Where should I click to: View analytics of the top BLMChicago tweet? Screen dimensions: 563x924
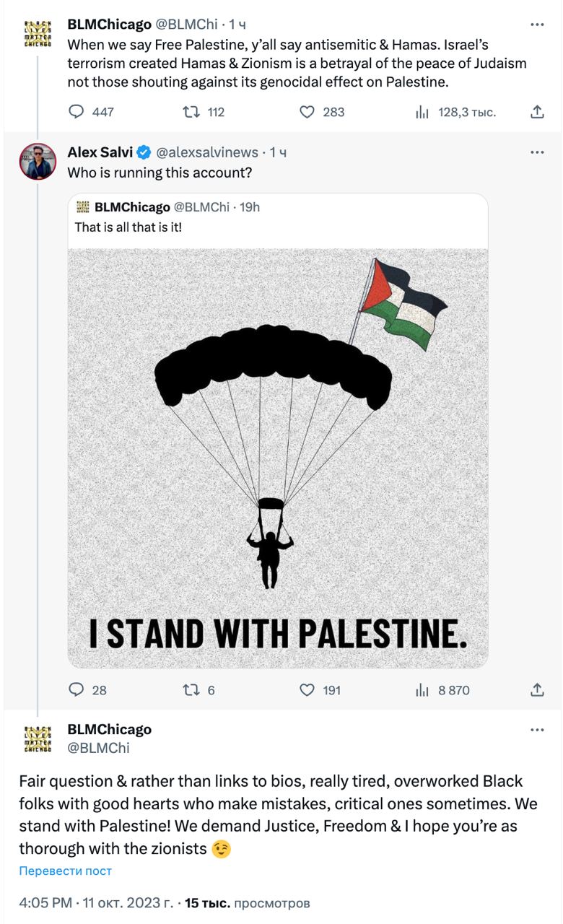pos(423,112)
